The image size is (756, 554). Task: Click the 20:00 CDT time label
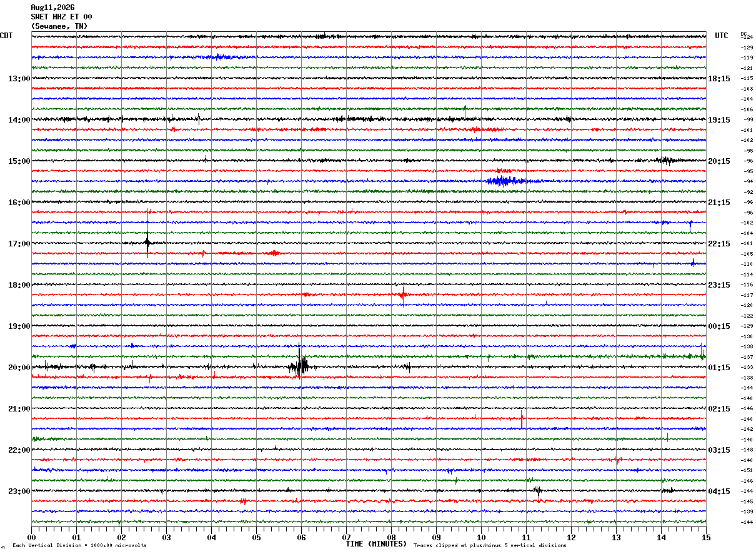coord(19,368)
